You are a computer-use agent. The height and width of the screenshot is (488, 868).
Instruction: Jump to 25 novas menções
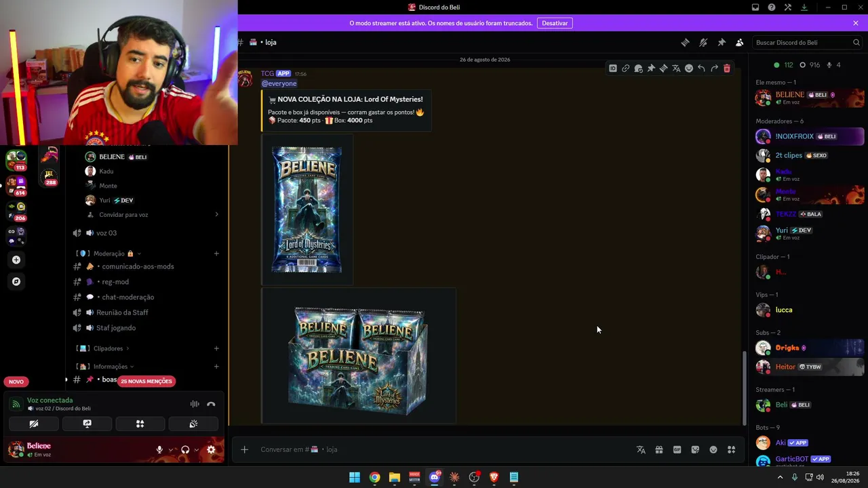(146, 381)
